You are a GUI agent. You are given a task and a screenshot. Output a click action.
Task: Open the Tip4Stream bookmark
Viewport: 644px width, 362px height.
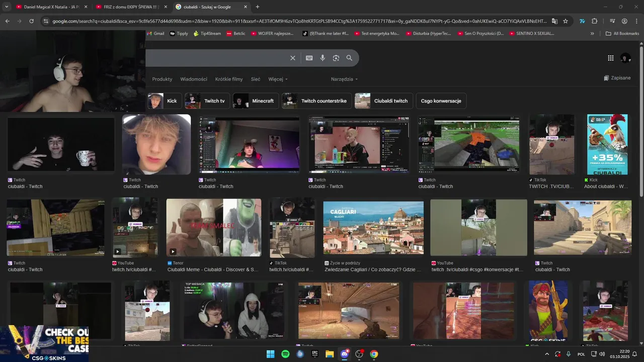[x=207, y=34]
